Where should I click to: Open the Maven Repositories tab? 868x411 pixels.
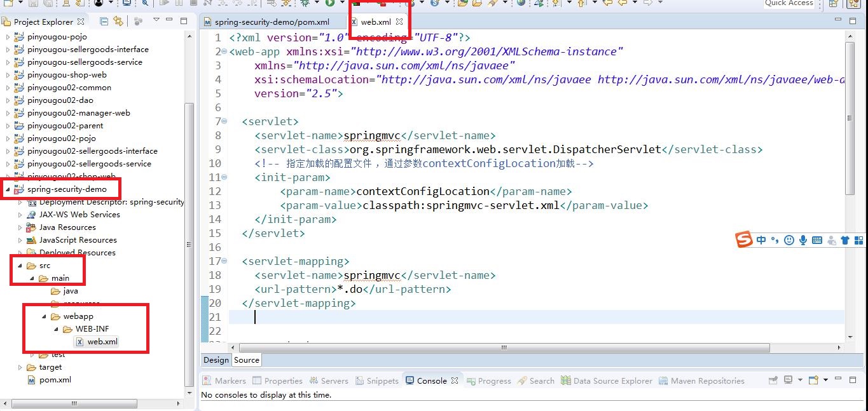tap(701, 381)
